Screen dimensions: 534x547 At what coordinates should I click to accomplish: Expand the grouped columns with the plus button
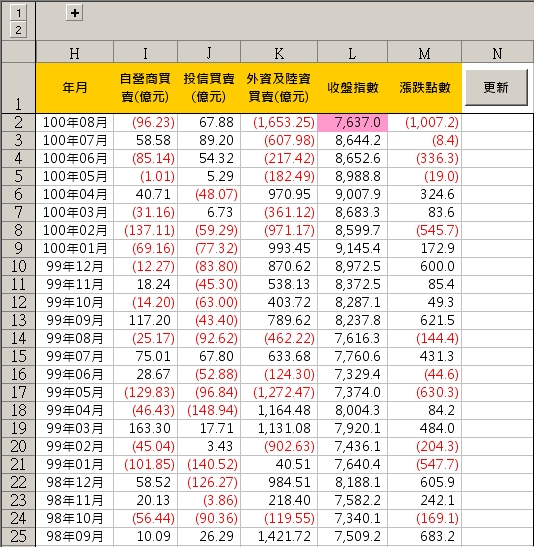pos(74,13)
